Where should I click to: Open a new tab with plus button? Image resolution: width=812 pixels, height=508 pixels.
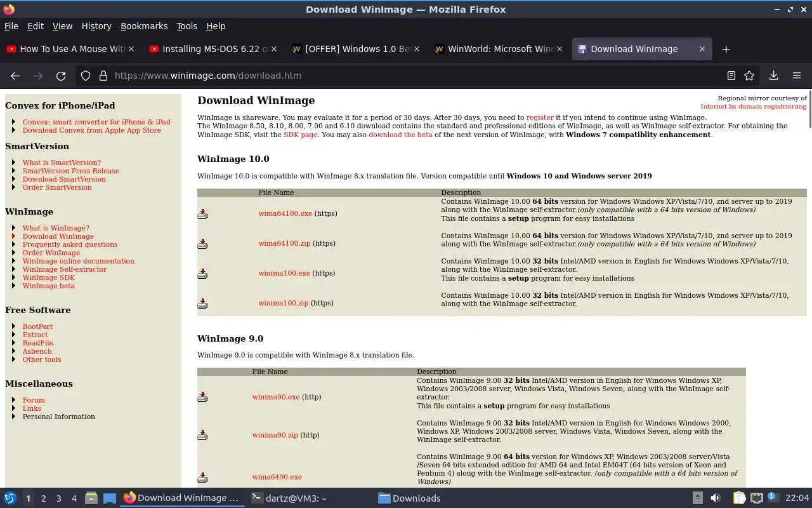[x=726, y=49]
